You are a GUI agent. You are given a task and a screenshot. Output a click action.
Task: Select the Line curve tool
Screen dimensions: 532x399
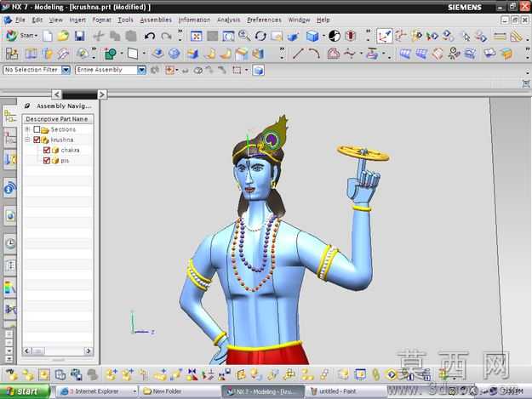tap(298, 54)
